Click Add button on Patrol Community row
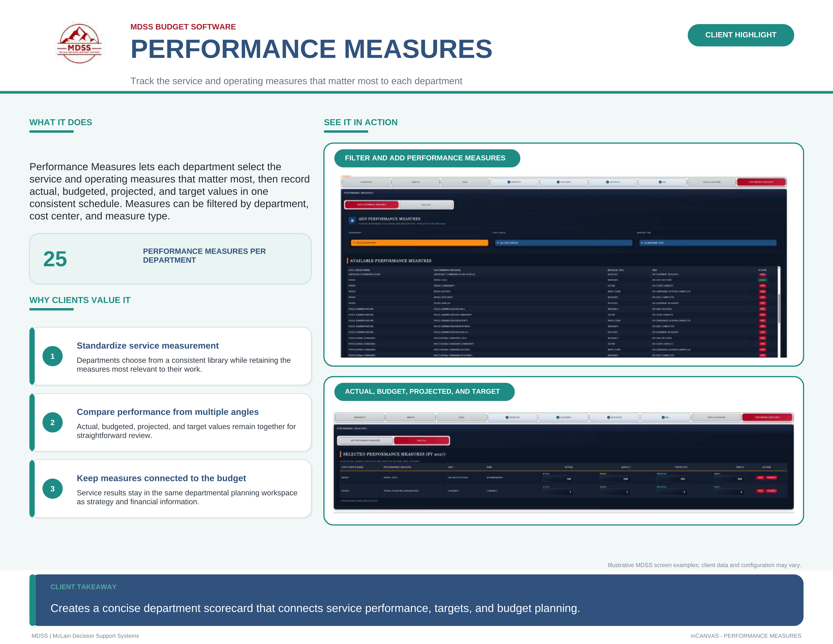This screenshot has height=644, width=833. (762, 286)
